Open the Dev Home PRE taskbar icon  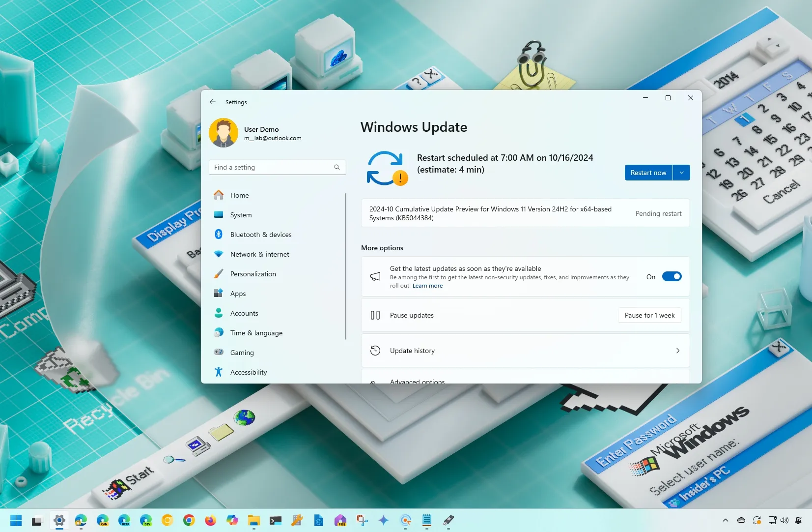(340, 520)
